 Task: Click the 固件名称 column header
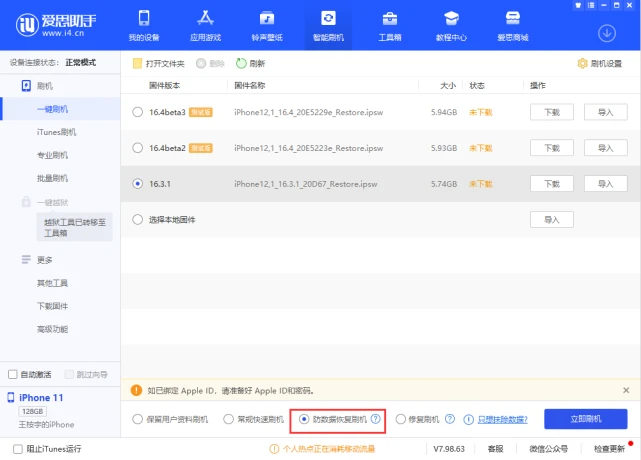[x=249, y=85]
